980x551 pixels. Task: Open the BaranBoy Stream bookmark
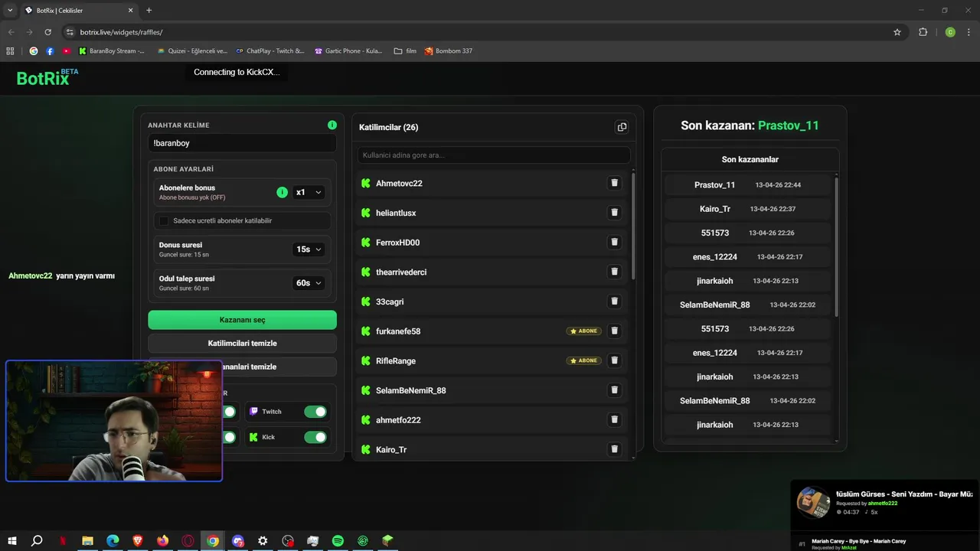click(112, 51)
